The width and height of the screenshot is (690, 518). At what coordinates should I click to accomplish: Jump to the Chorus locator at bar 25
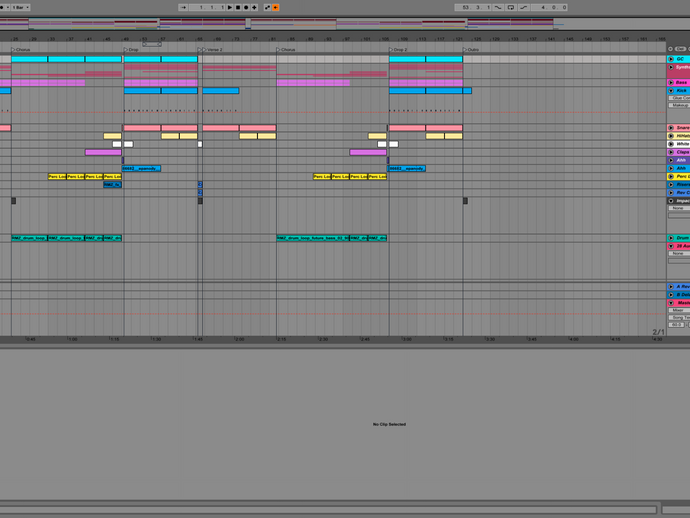(x=13, y=50)
